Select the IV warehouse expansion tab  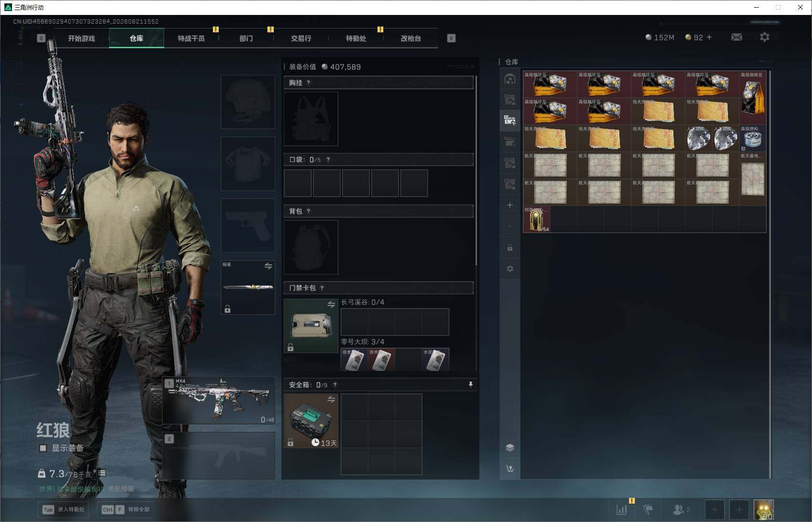(510, 141)
